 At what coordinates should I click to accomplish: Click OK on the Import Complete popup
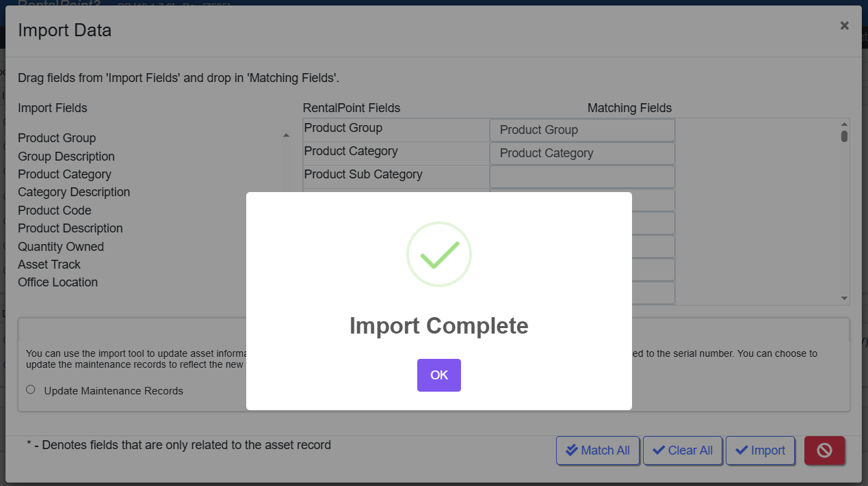[x=438, y=375]
